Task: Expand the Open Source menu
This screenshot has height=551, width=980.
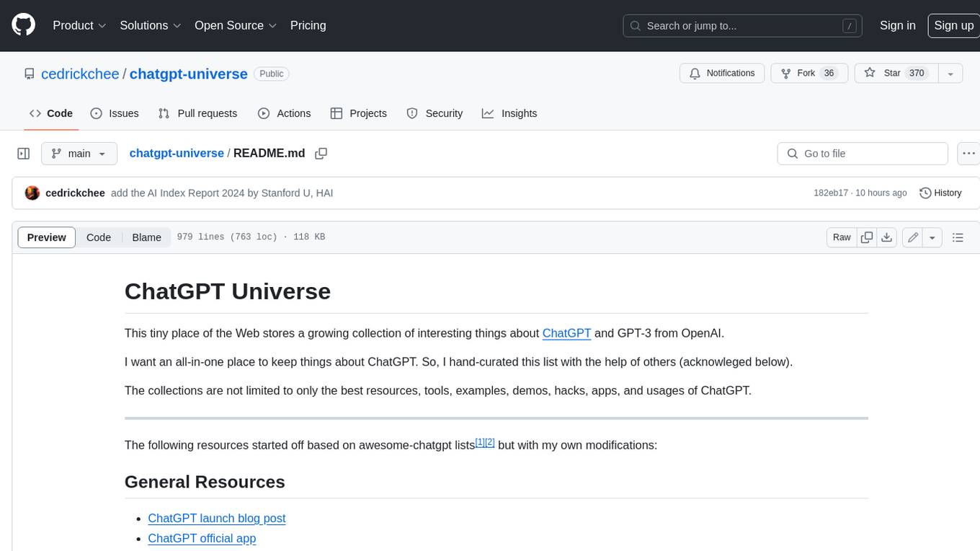Action: click(x=236, y=25)
